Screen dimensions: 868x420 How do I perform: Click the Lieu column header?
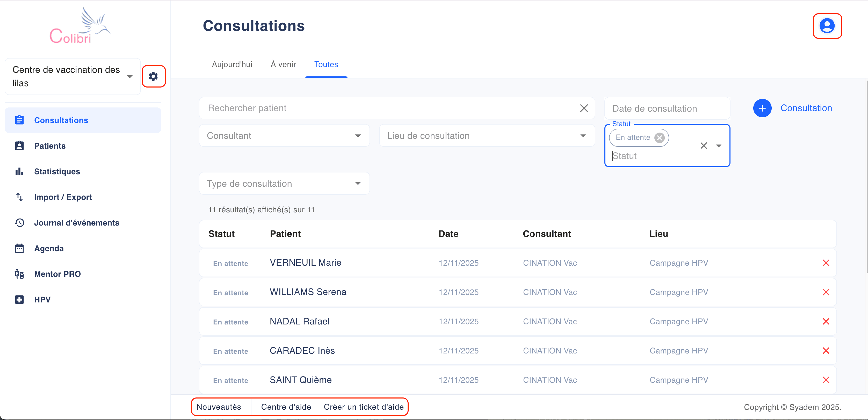pyautogui.click(x=659, y=234)
